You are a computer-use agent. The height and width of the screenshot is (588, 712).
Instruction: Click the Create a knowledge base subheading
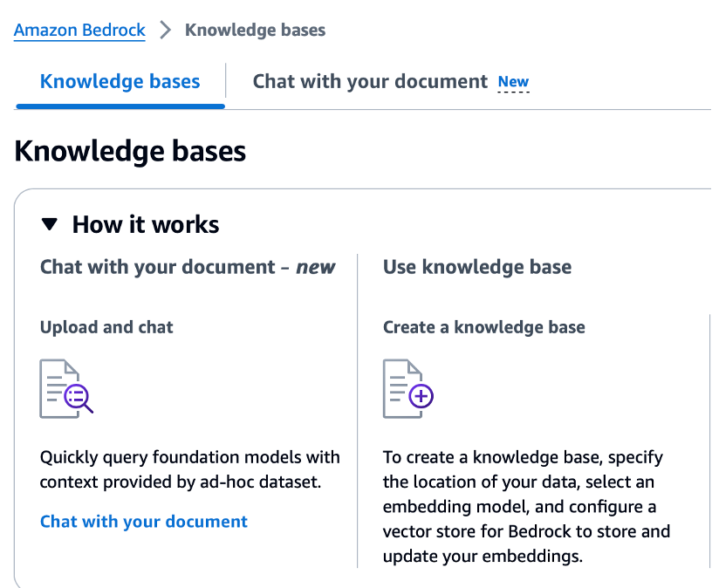(483, 327)
